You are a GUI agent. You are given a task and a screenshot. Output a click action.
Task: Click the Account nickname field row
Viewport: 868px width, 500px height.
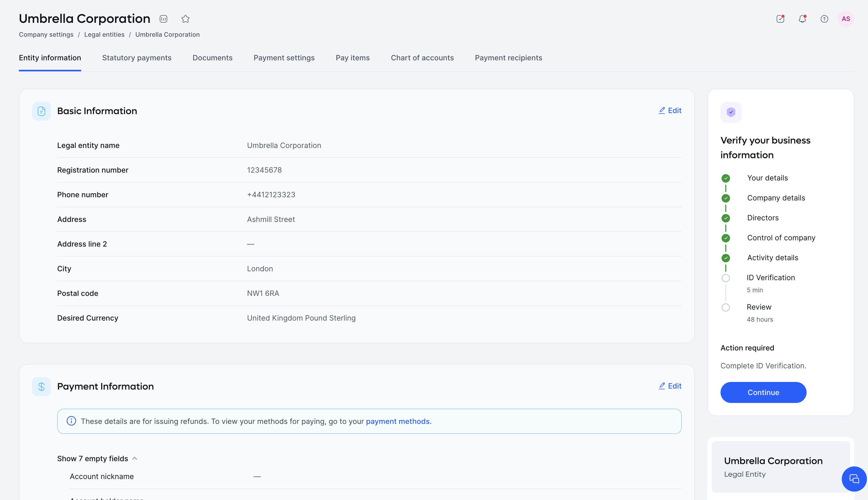pos(375,476)
